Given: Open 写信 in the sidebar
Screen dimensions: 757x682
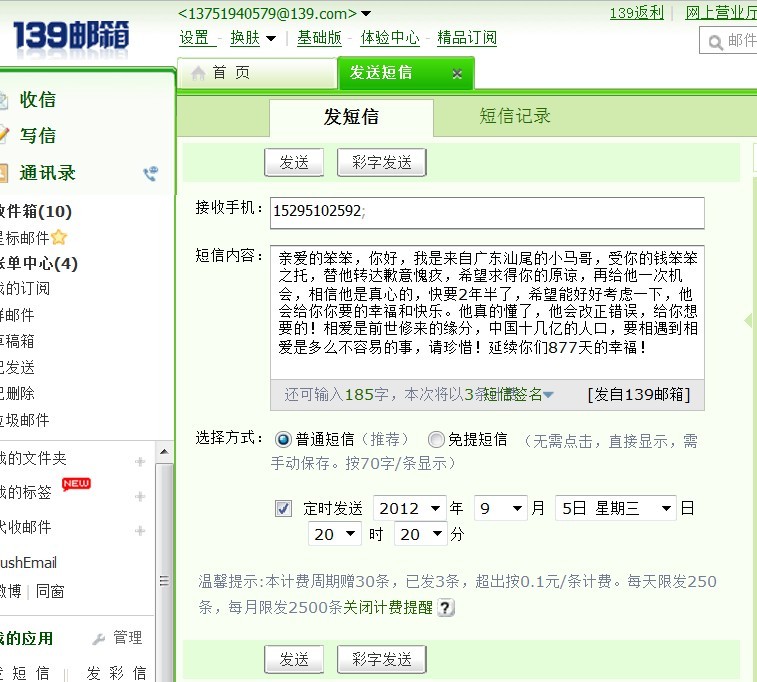Looking at the screenshot, I should [x=37, y=135].
